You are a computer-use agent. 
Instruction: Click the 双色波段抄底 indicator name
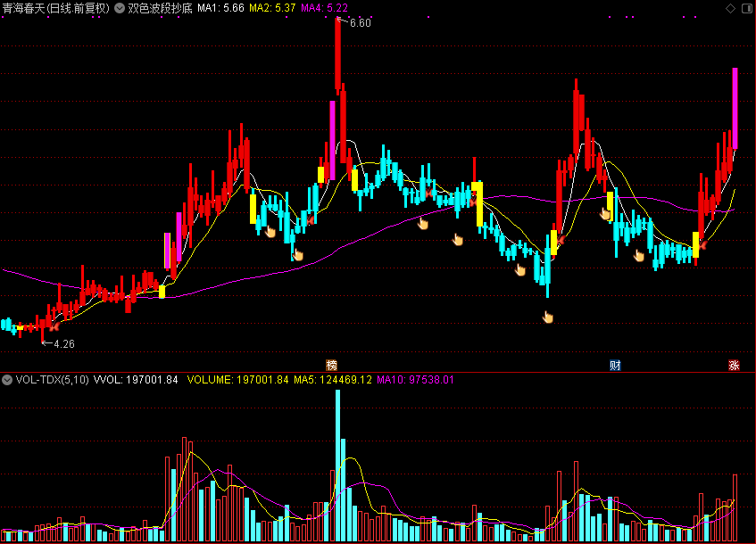pyautogui.click(x=160, y=8)
